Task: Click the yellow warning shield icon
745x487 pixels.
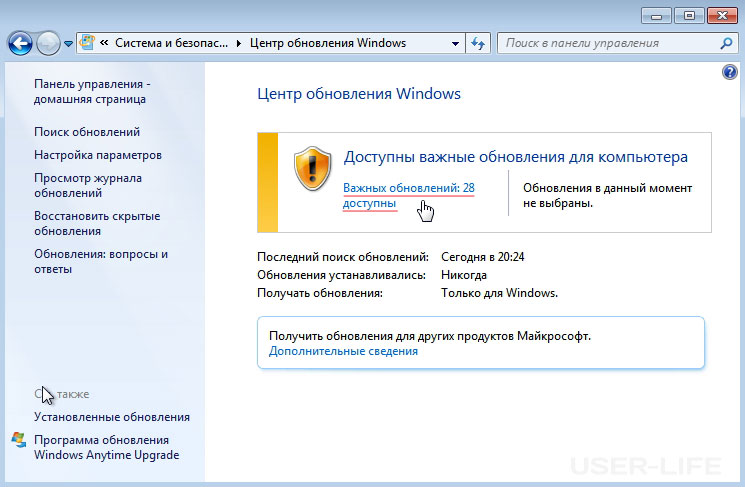Action: [x=312, y=168]
